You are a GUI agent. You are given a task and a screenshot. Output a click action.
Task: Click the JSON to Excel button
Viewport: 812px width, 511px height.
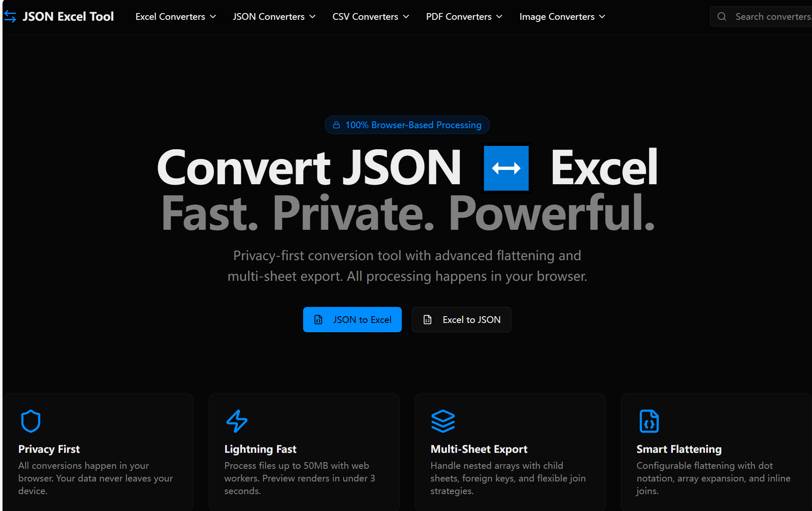point(352,320)
